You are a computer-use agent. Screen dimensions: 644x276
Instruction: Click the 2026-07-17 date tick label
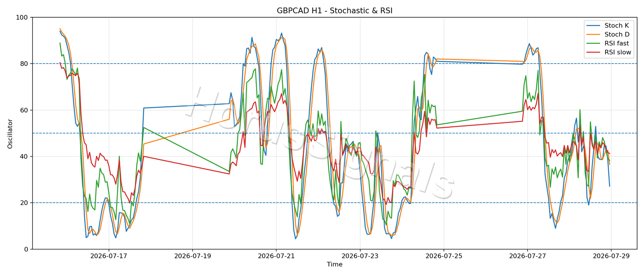coord(109,255)
